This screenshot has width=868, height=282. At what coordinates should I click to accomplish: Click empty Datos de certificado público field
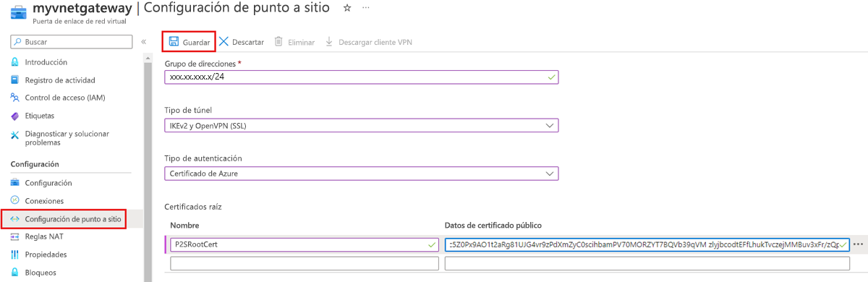click(x=647, y=264)
